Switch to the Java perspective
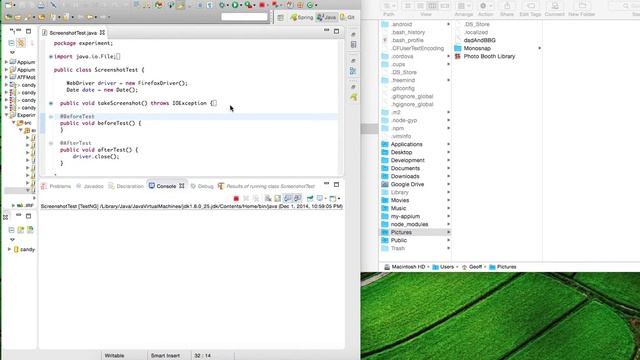This screenshot has width=640, height=360. pos(327,18)
